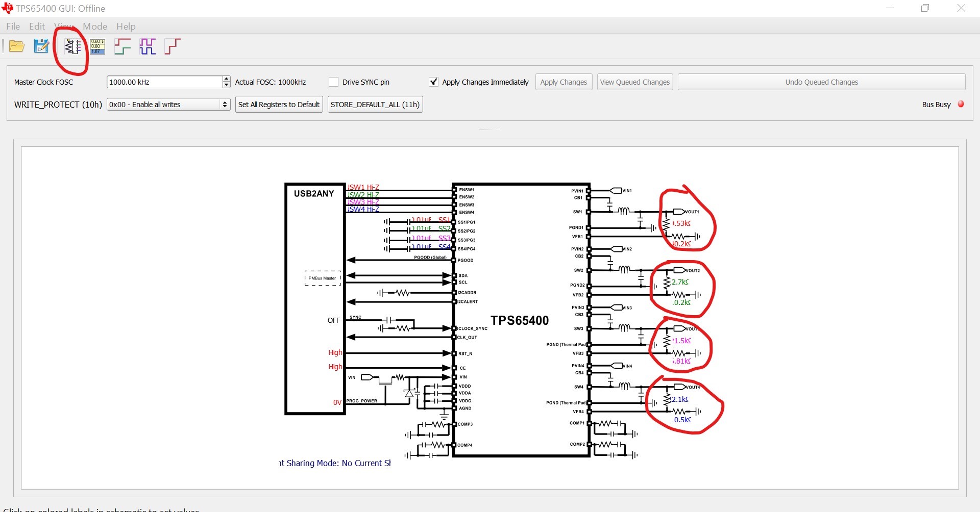Viewport: 980px width, 512px height.
Task: Open the Mode menu
Action: click(95, 27)
